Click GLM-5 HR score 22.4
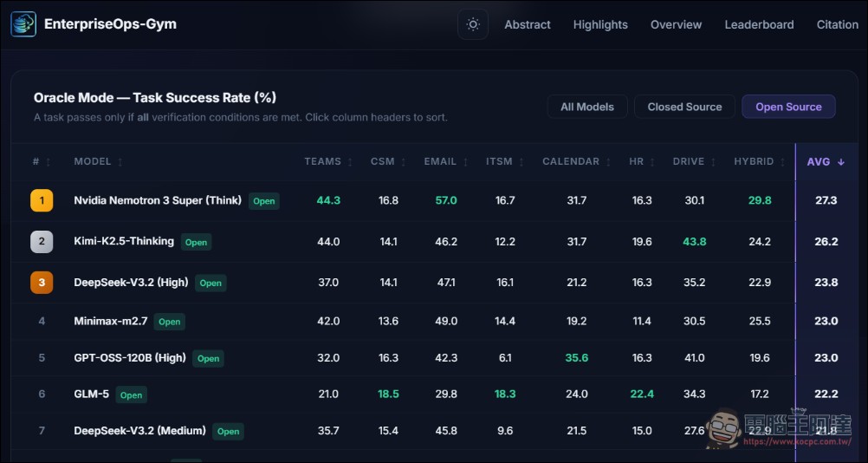The height and width of the screenshot is (463, 868). click(642, 395)
